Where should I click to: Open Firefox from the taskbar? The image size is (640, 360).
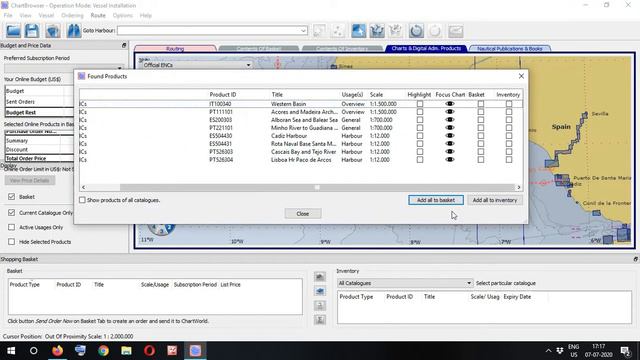58,351
